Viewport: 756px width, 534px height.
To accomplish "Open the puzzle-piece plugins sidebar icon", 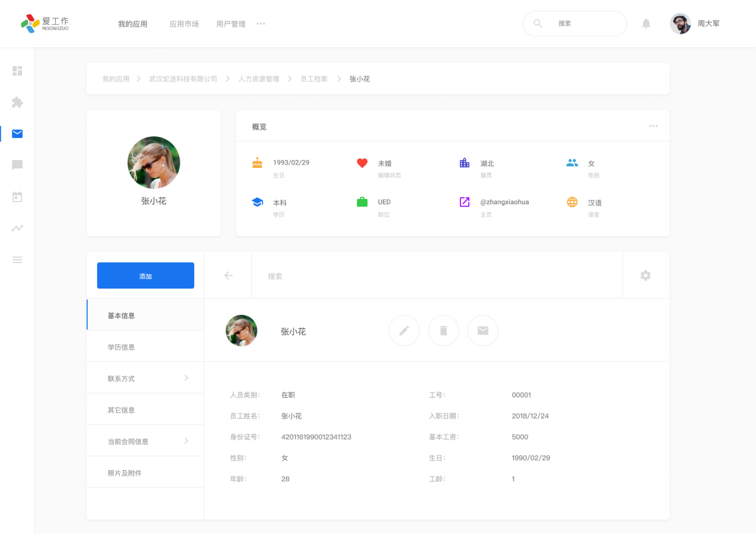I will coord(17,102).
